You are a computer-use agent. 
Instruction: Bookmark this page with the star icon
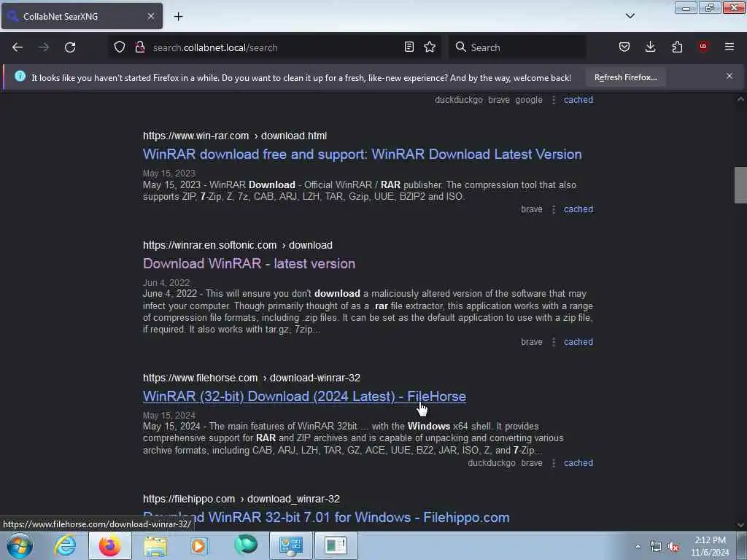[430, 47]
